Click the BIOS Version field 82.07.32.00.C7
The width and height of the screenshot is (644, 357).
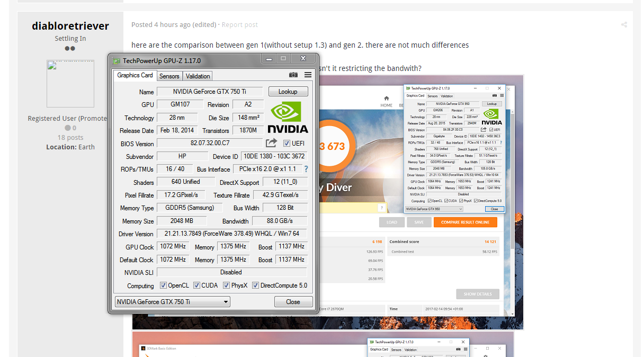point(210,143)
